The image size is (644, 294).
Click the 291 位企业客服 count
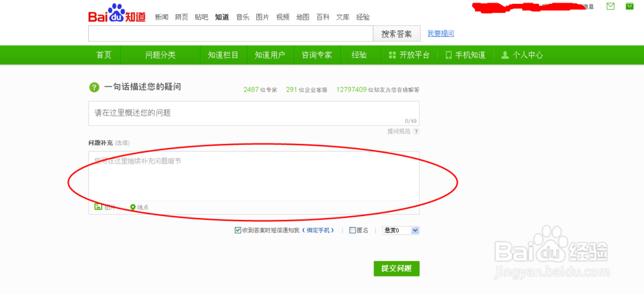[307, 90]
